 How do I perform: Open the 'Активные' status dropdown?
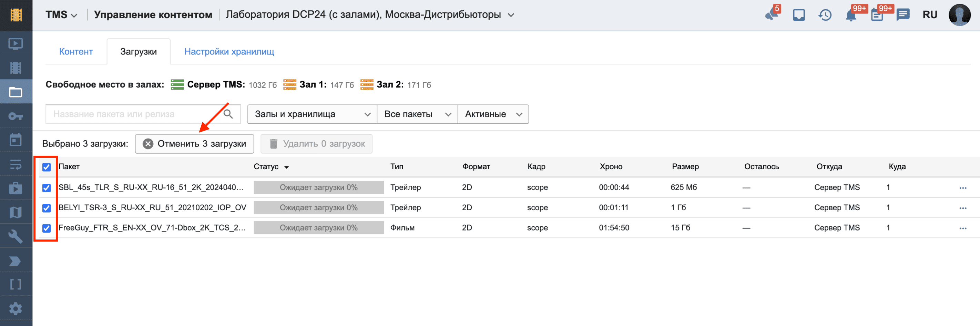point(493,114)
